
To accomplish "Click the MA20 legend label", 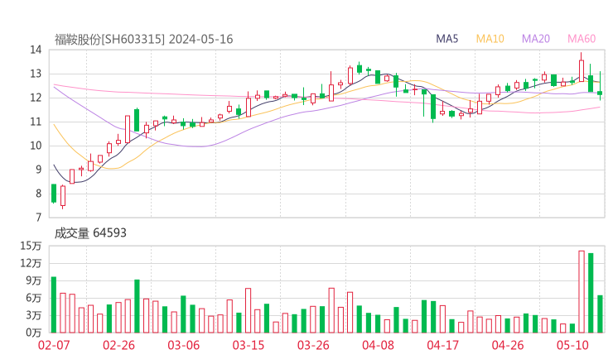I will [x=536, y=39].
